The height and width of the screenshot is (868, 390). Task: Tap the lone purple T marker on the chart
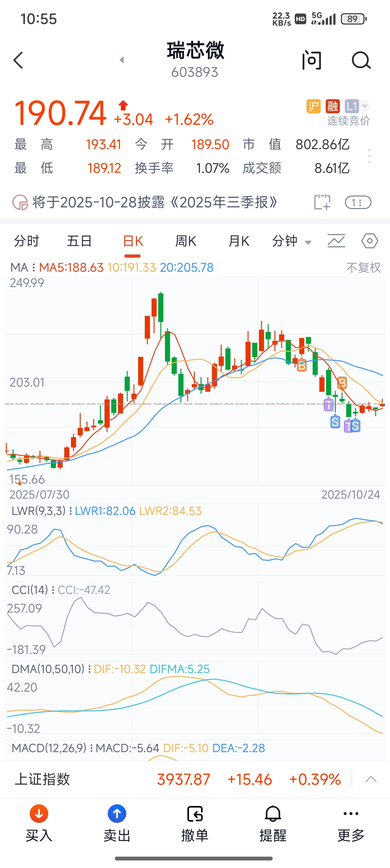pos(328,404)
